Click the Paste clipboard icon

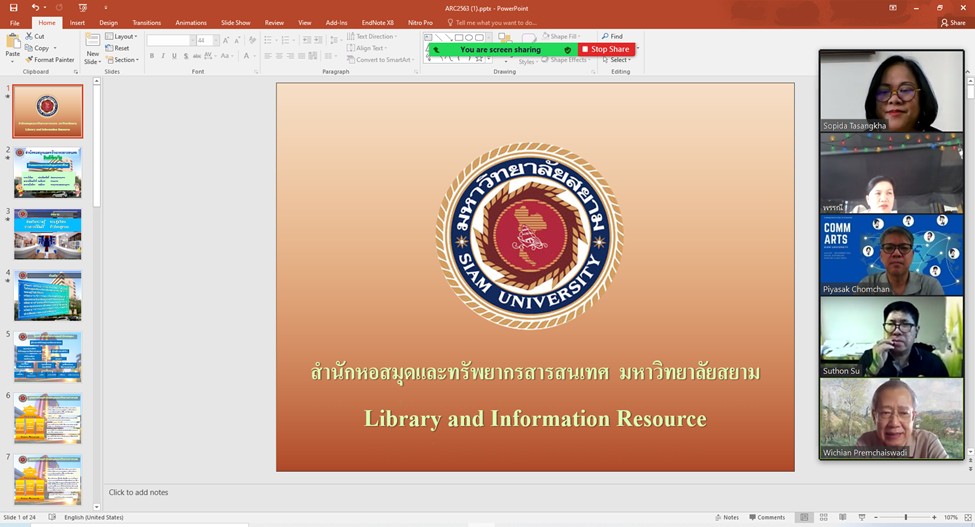tap(12, 43)
